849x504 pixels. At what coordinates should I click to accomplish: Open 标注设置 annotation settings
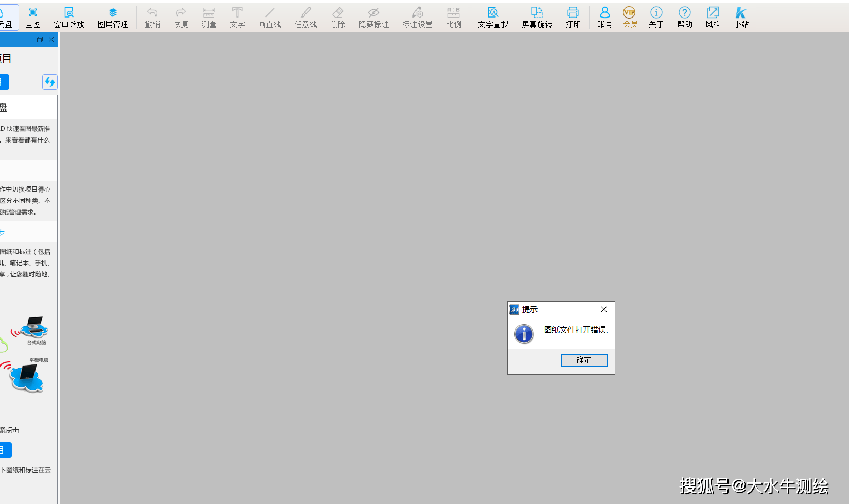pos(418,18)
